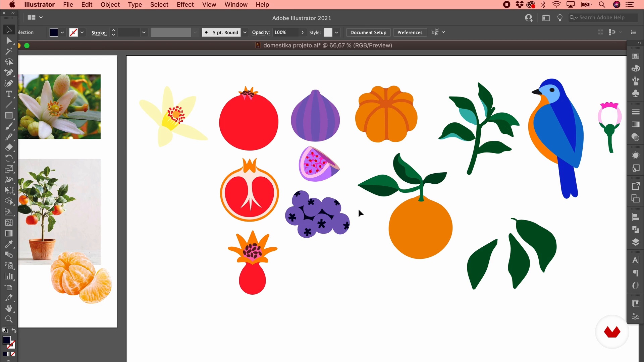The image size is (644, 362).
Task: Set paint mode to None
Action: (13, 354)
